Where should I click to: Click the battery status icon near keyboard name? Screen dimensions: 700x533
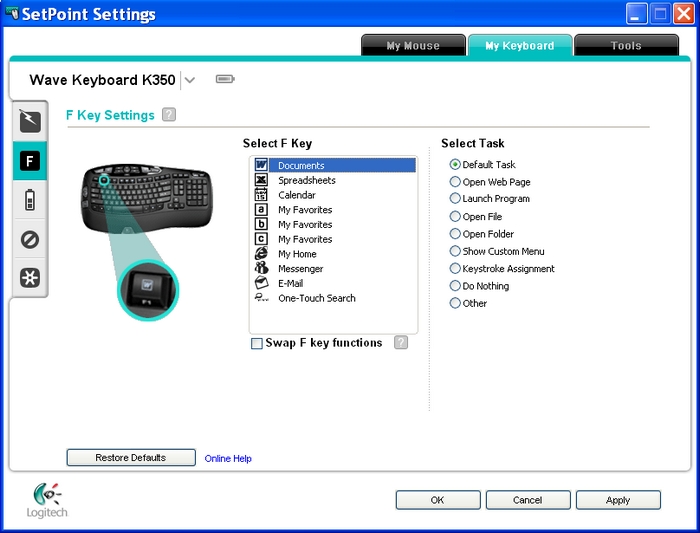tap(225, 79)
